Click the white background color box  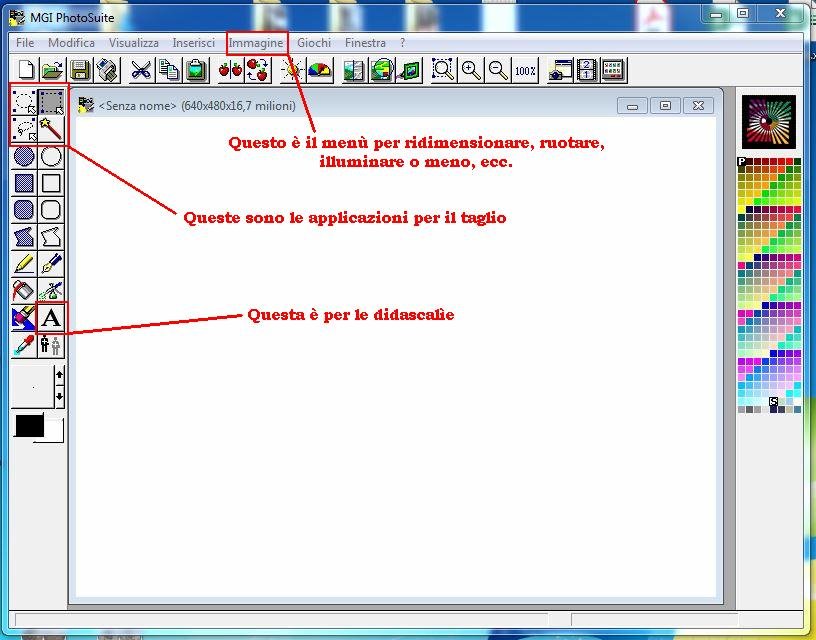55,432
